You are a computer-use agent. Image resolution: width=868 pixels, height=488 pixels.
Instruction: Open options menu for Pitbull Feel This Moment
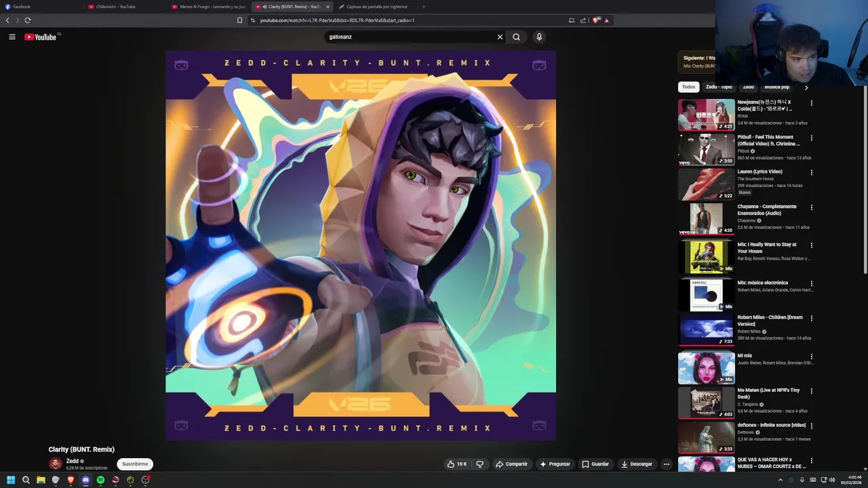[812, 138]
